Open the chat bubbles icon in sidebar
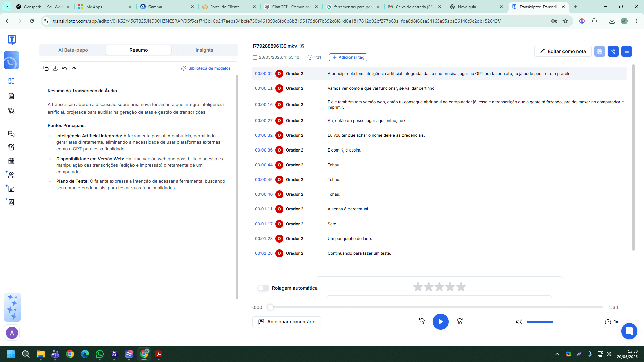This screenshot has width=644, height=362. (x=11, y=134)
